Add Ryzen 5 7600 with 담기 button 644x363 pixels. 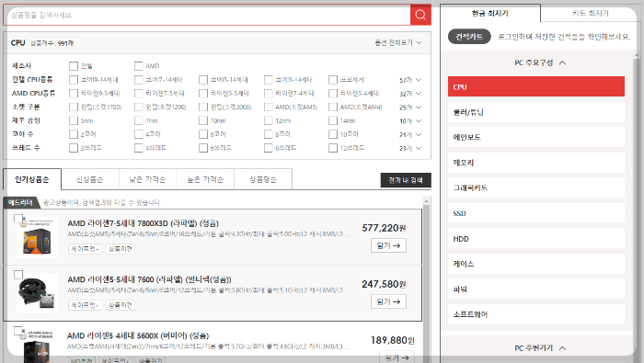[x=388, y=301]
